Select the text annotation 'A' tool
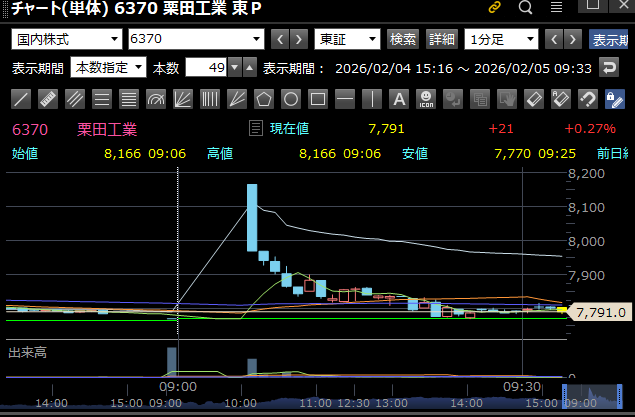Image resolution: width=635 pixels, height=417 pixels. click(398, 99)
